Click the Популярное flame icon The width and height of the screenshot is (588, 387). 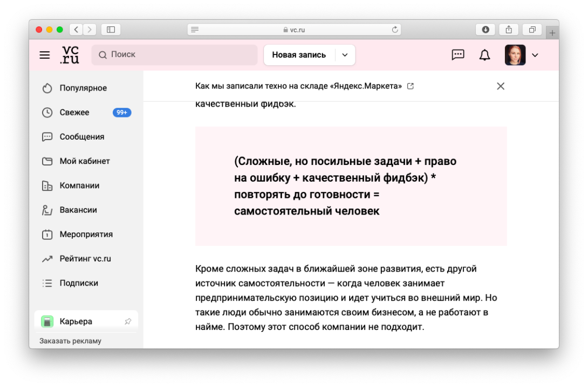point(47,88)
